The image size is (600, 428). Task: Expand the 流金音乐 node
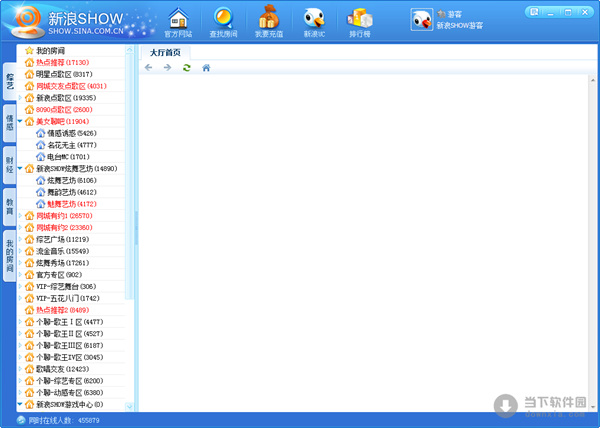click(20, 251)
